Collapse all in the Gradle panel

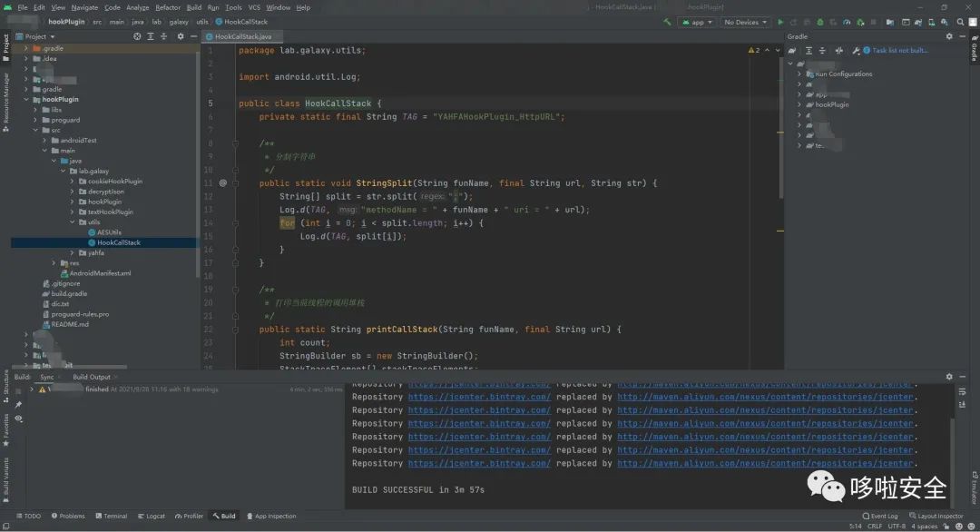coord(822,51)
